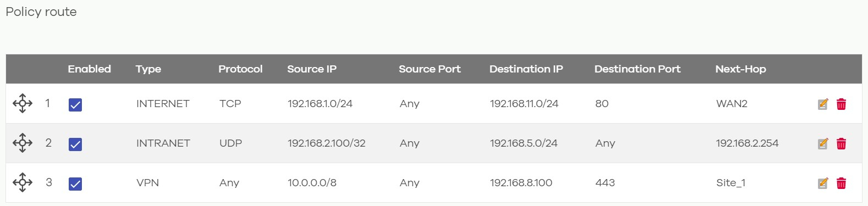Delete the VPN route with trash icon
The image size is (868, 206).
pos(841,183)
